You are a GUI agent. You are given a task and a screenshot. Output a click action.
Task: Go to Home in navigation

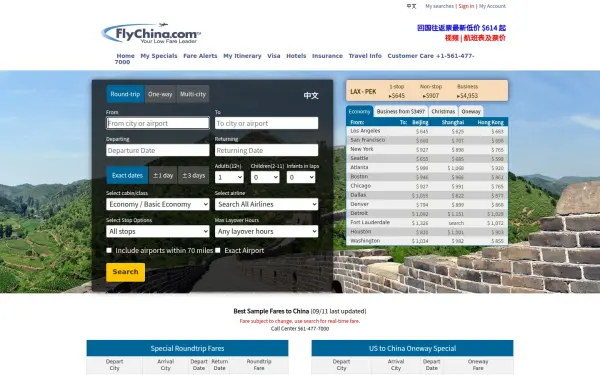click(126, 56)
